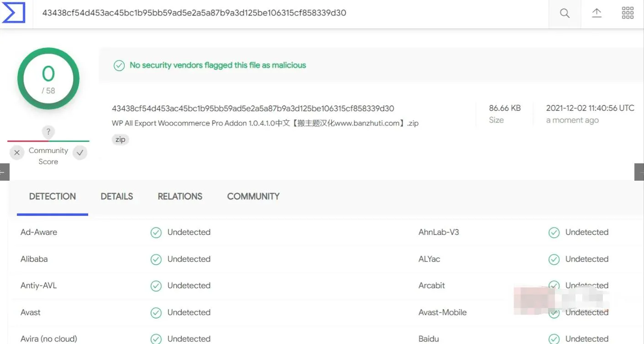Image resolution: width=644 pixels, height=344 pixels.
Task: Open the apps grid menu icon
Action: 628,13
